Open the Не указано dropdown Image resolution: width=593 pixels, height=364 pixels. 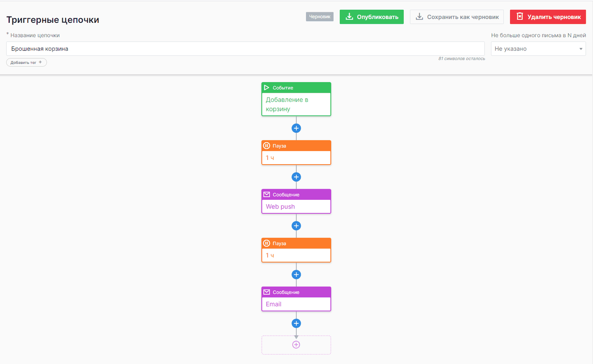point(538,49)
